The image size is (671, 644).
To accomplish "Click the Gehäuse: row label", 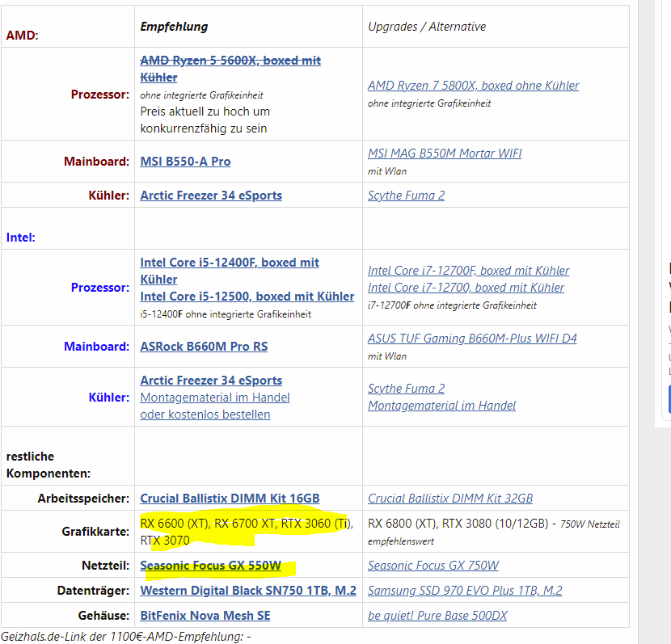I will pos(103,616).
